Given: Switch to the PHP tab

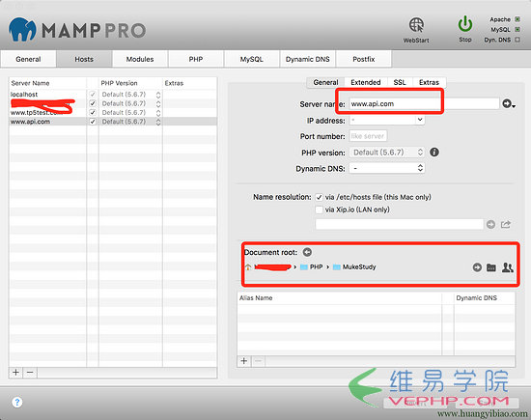Looking at the screenshot, I should pos(196,59).
